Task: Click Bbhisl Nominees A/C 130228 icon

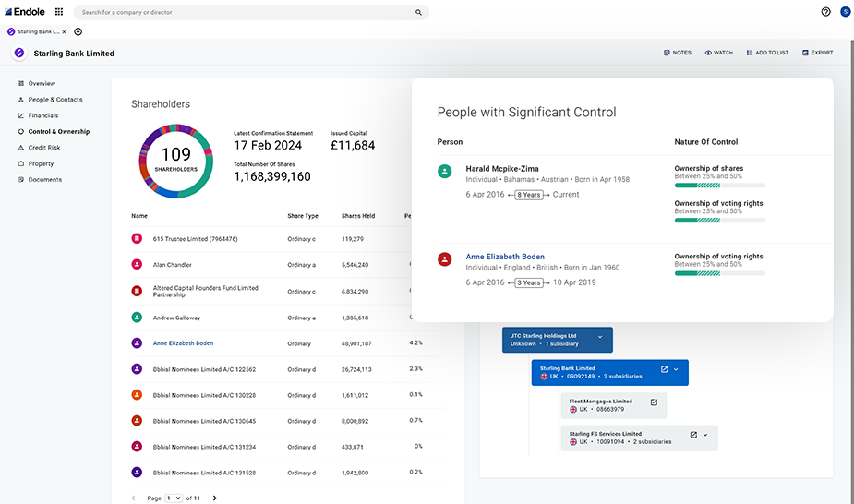Action: [137, 394]
